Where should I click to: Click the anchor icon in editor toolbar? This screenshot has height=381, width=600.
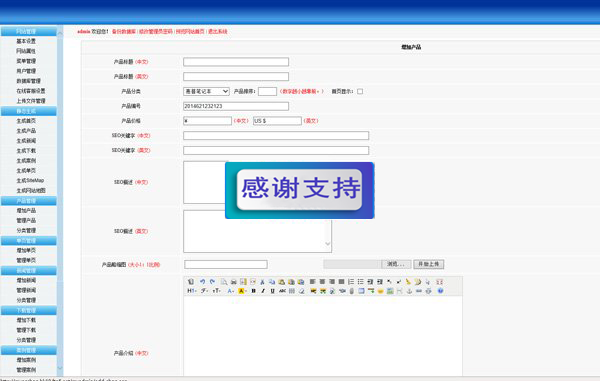pyautogui.click(x=409, y=291)
